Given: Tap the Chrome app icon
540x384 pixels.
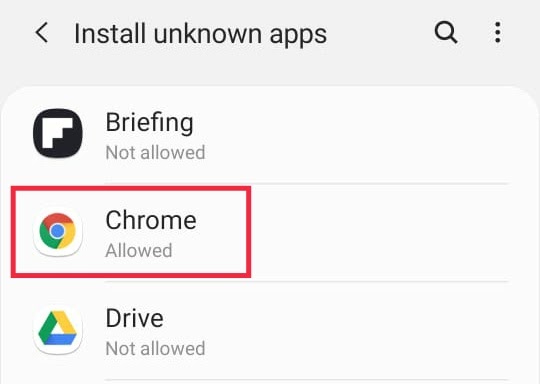Looking at the screenshot, I should click(58, 231).
